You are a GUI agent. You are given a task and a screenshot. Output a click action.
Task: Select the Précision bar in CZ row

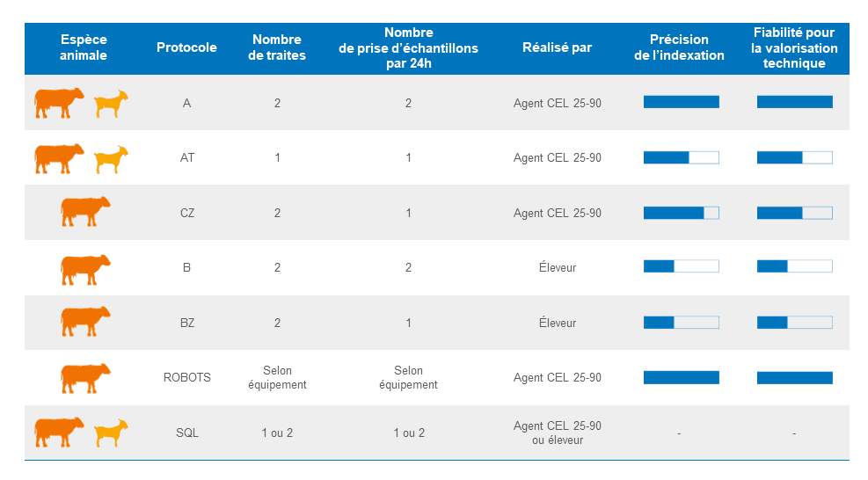[681, 213]
